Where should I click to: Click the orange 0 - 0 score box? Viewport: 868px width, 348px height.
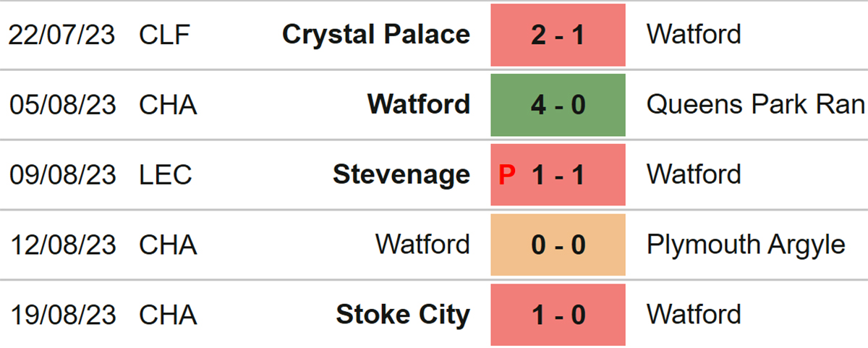click(x=558, y=245)
